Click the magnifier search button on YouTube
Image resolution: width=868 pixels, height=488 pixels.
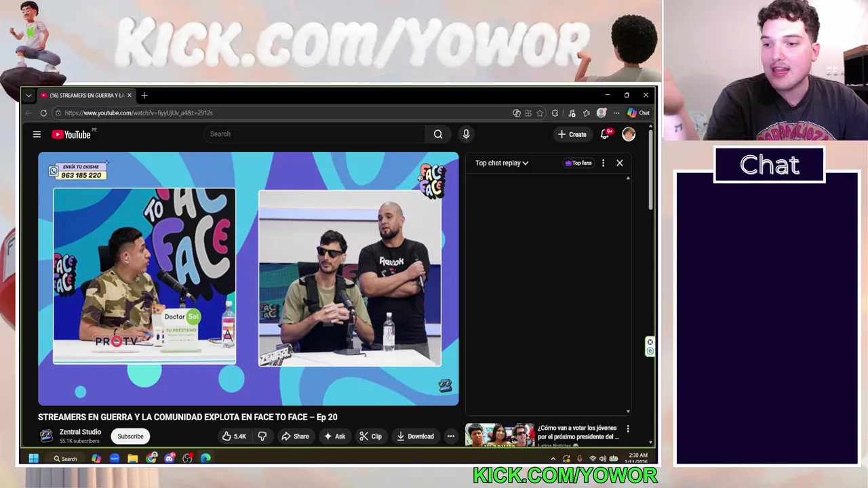(x=438, y=134)
